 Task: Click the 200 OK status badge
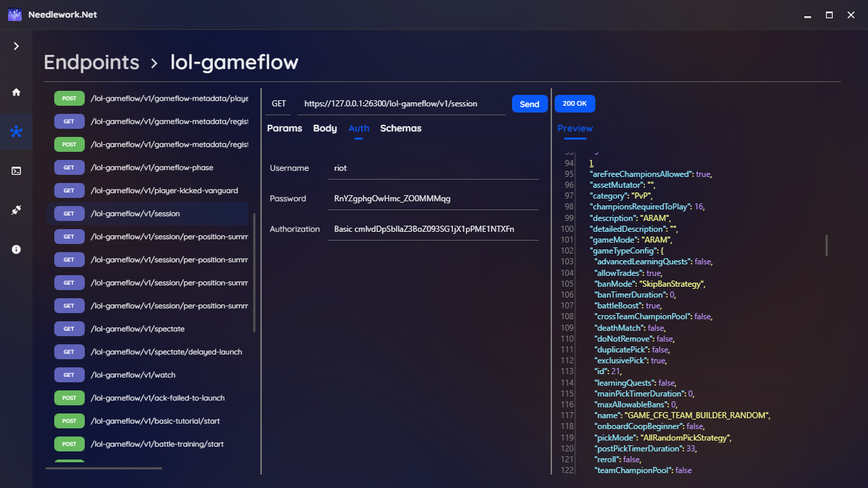coord(574,103)
